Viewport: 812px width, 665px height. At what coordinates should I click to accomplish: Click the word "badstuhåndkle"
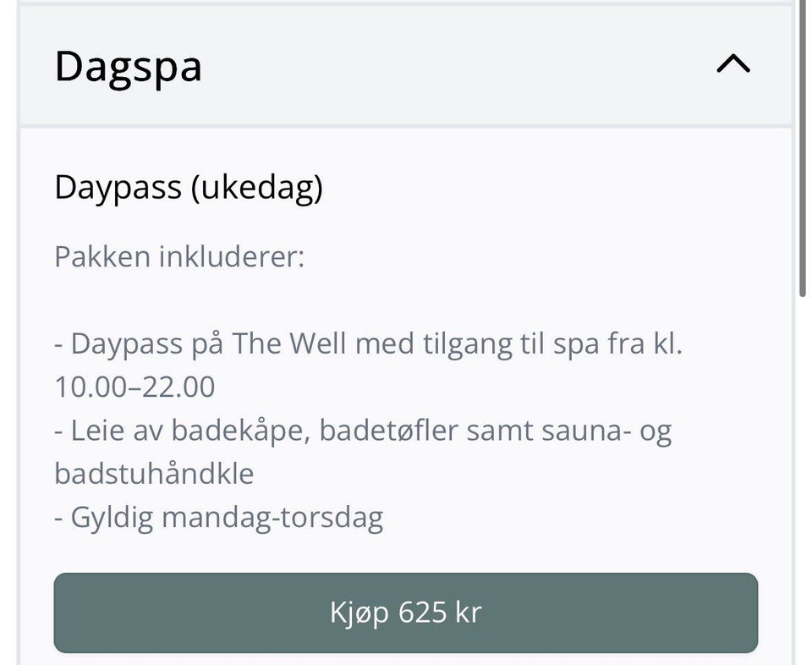(154, 473)
